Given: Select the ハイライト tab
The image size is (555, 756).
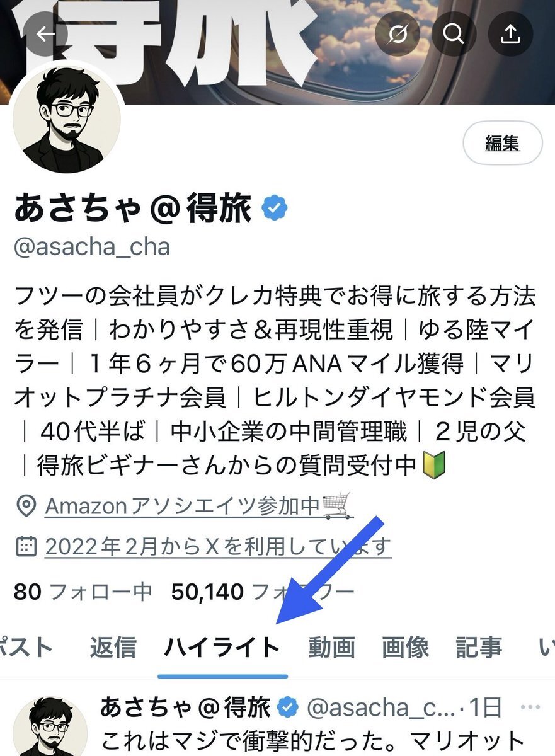Looking at the screenshot, I should click(222, 648).
